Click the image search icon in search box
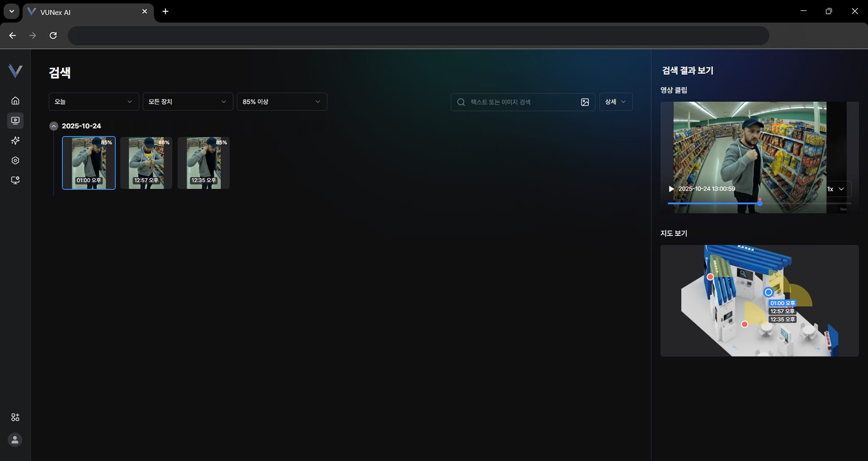The image size is (868, 461). pyautogui.click(x=585, y=102)
